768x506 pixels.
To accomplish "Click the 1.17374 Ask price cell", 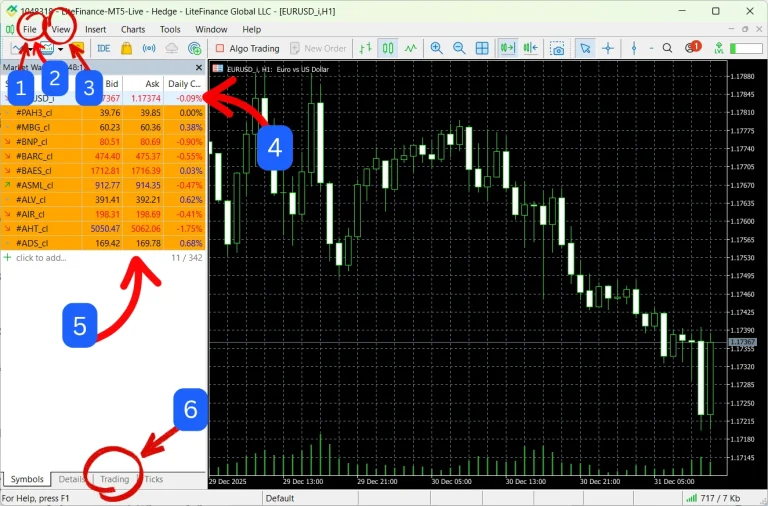I will pyautogui.click(x=145, y=98).
